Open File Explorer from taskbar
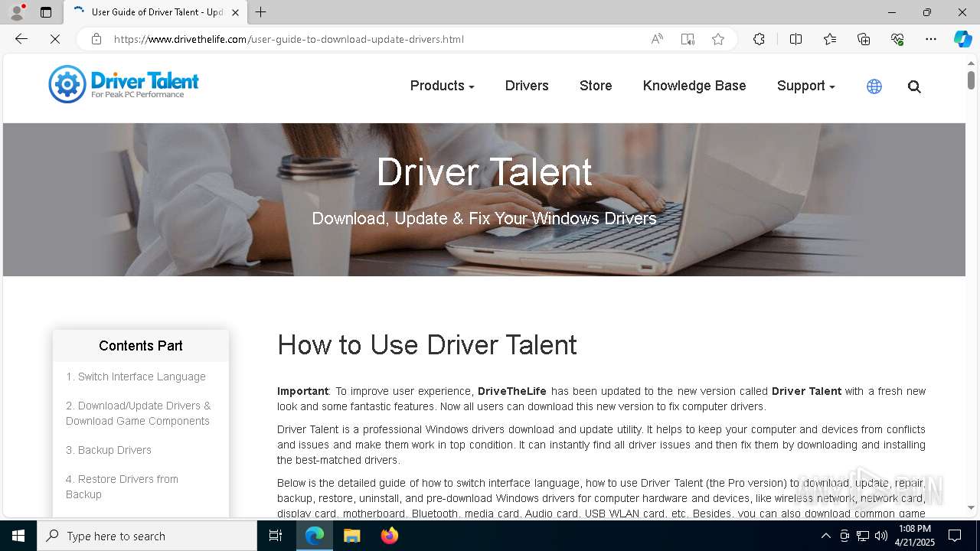 pos(351,536)
